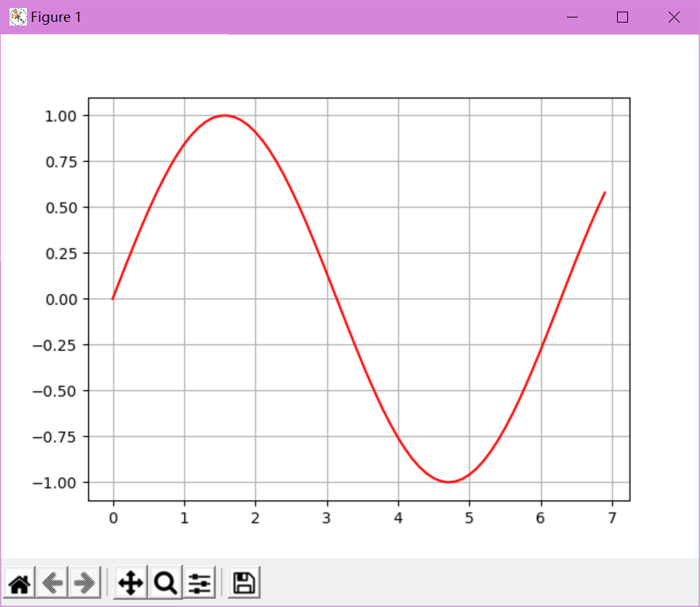Maximize the Figure 1 window
The image size is (700, 607).
click(622, 17)
